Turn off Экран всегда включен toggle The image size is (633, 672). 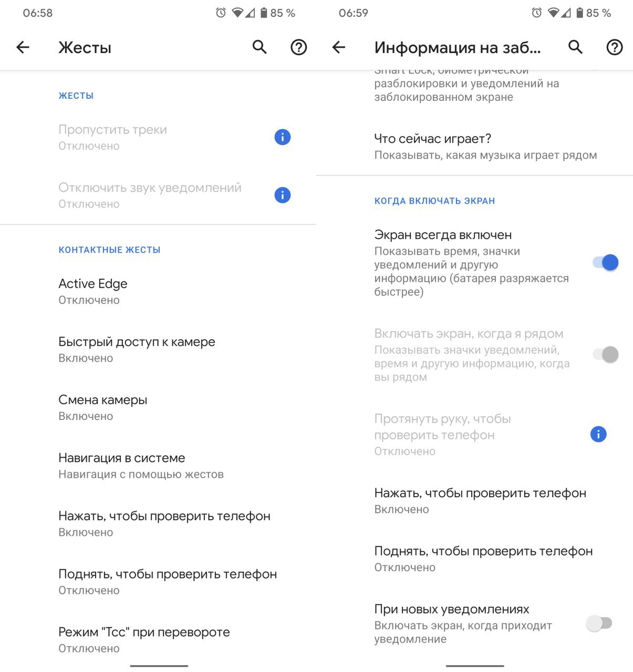(x=605, y=262)
